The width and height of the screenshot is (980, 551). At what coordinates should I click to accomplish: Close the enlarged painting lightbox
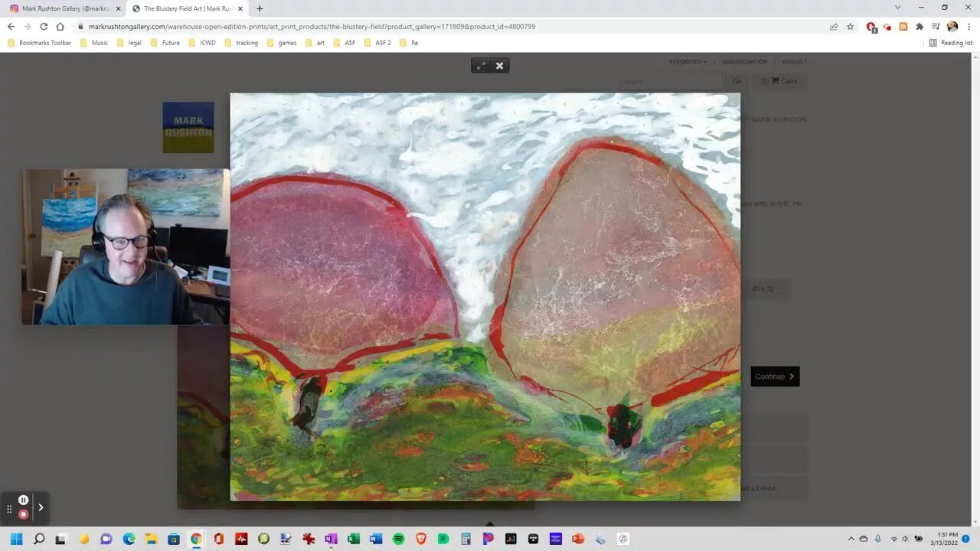tap(499, 66)
